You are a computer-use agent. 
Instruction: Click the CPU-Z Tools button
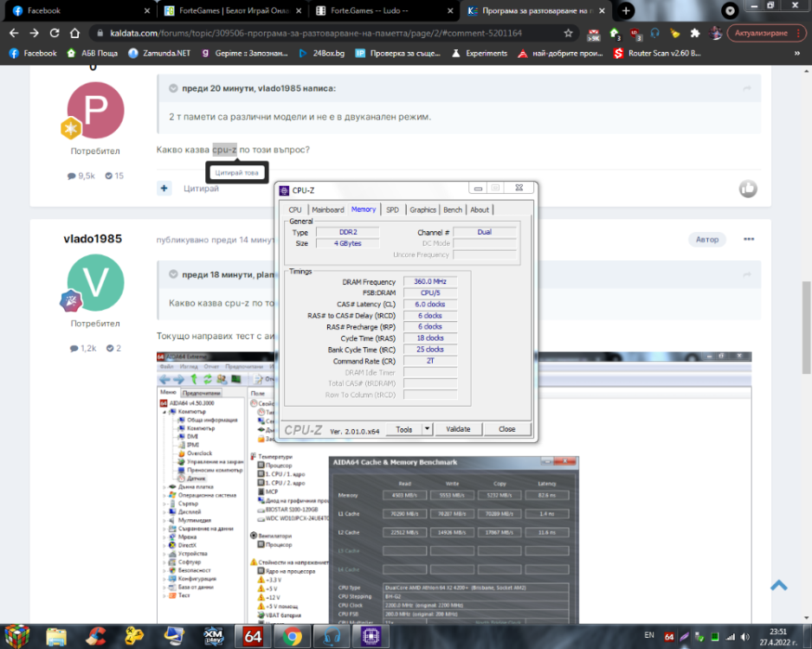pyautogui.click(x=404, y=429)
